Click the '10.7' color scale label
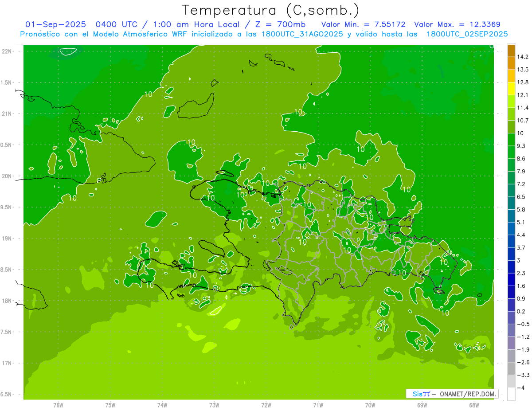 pos(523,121)
